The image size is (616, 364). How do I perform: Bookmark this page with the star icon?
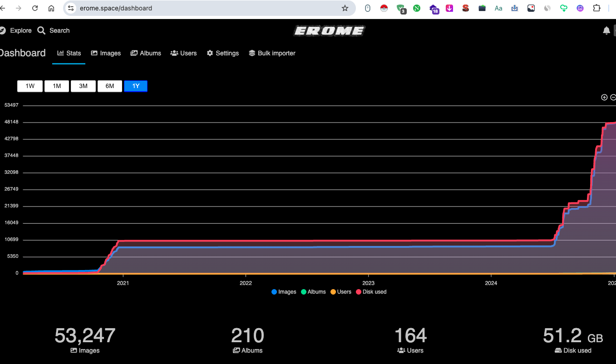pyautogui.click(x=345, y=8)
